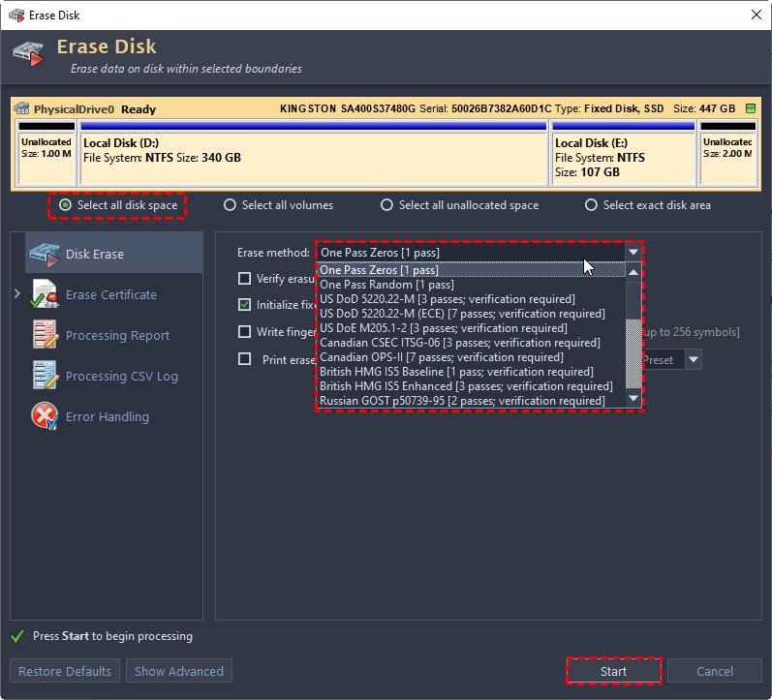Toggle the Verify erasure checkbox
772x700 pixels.
pos(245,279)
